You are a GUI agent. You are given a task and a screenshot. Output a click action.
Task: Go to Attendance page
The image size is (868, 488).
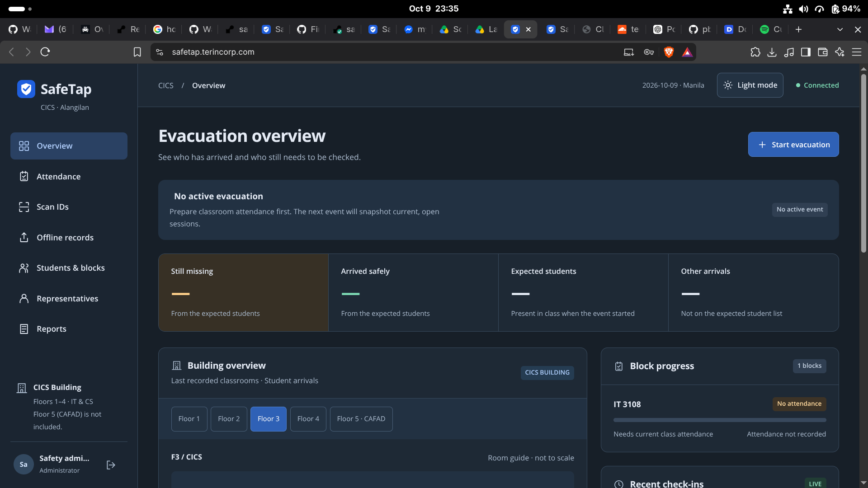tap(69, 177)
